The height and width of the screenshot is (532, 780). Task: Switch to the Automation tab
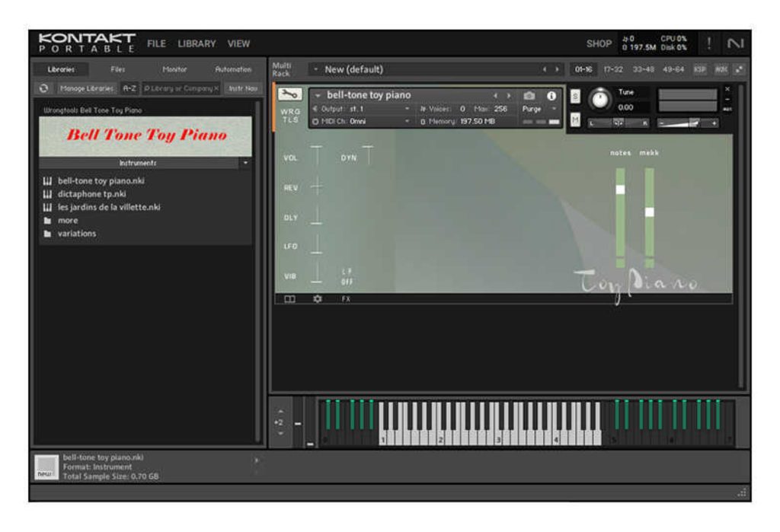point(233,69)
